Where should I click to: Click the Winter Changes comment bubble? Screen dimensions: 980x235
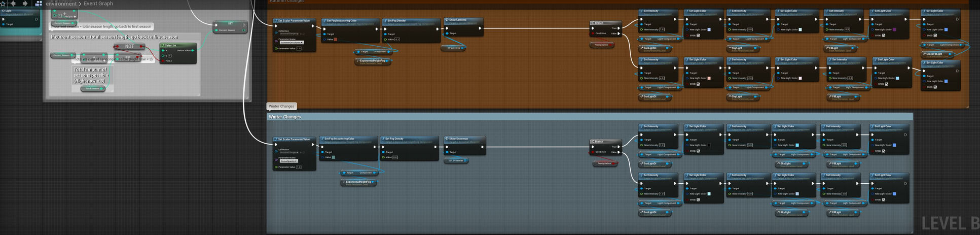[x=281, y=106]
